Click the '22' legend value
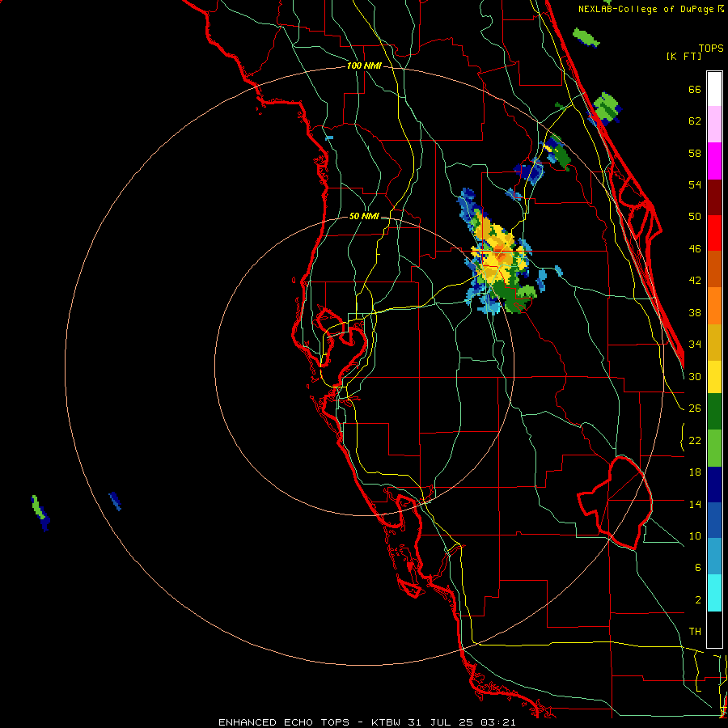 (695, 440)
